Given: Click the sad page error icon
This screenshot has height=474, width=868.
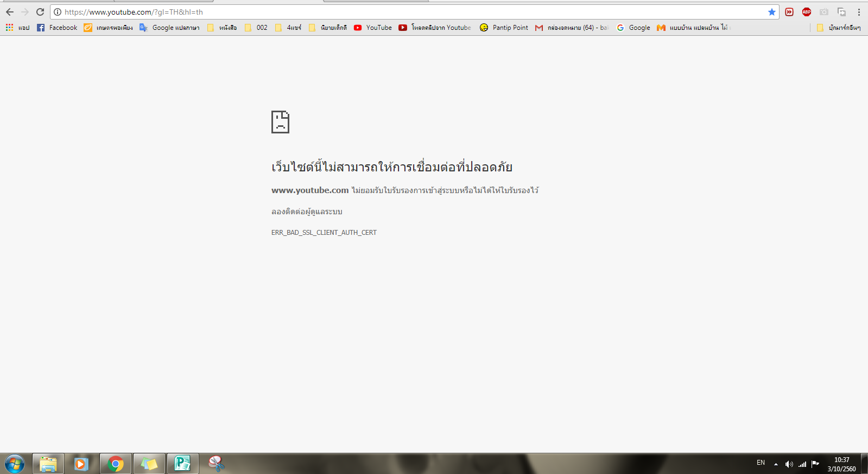Looking at the screenshot, I should pyautogui.click(x=280, y=122).
